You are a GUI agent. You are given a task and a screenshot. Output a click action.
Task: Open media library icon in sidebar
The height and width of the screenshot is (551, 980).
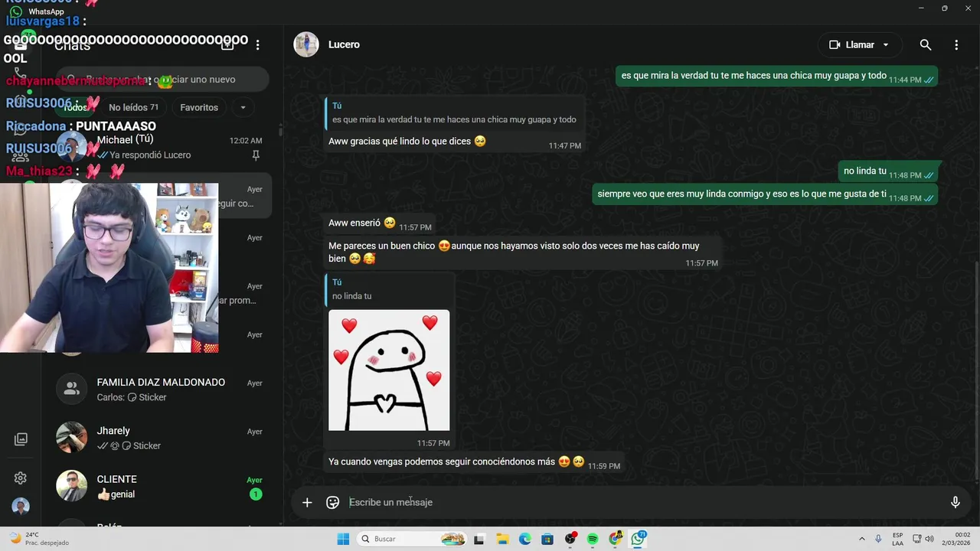pyautogui.click(x=21, y=439)
